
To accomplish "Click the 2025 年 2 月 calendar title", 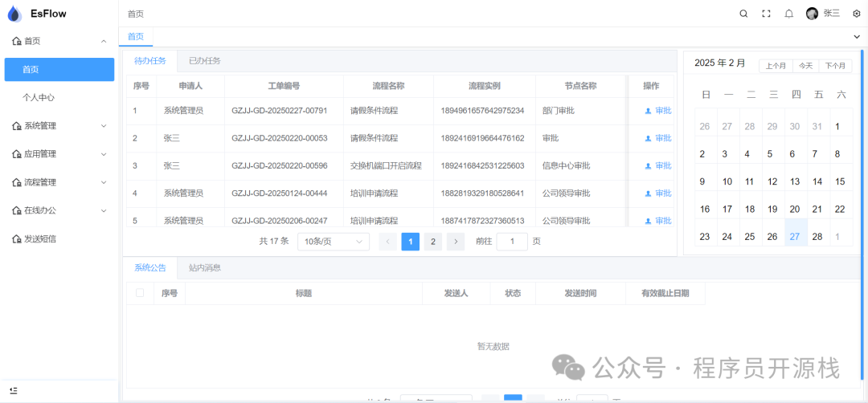I will click(719, 63).
